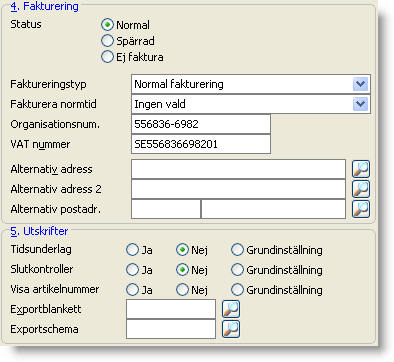Viewport: 394px width, 362px height.
Task: Open lookup for Exportschema
Action: (x=231, y=329)
